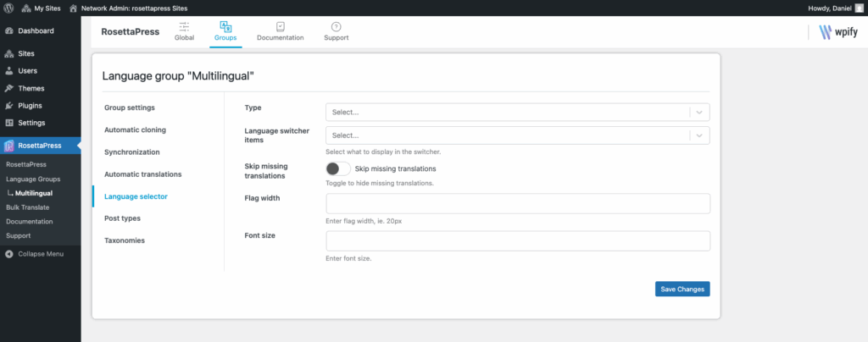
Task: Focus the Flag width input field
Action: point(518,203)
